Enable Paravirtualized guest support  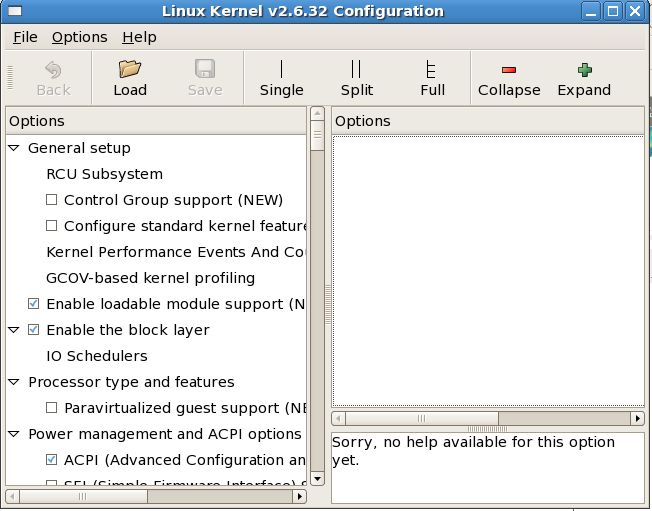[52, 408]
